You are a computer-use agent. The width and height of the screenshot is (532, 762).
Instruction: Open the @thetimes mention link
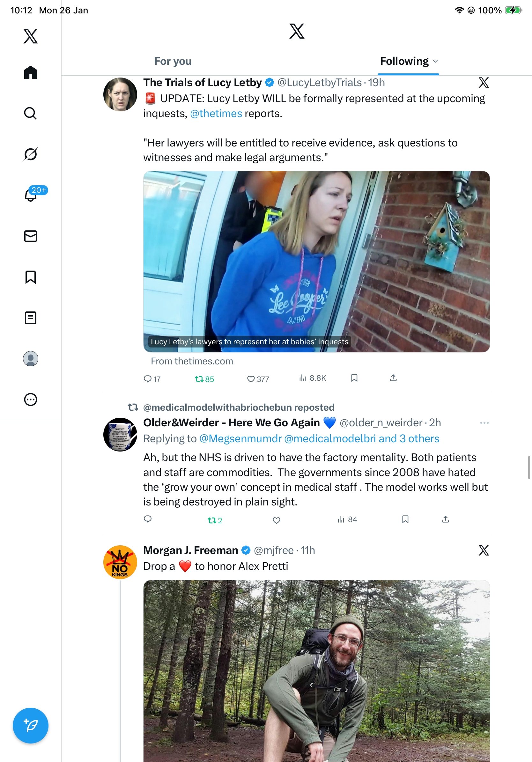point(216,114)
